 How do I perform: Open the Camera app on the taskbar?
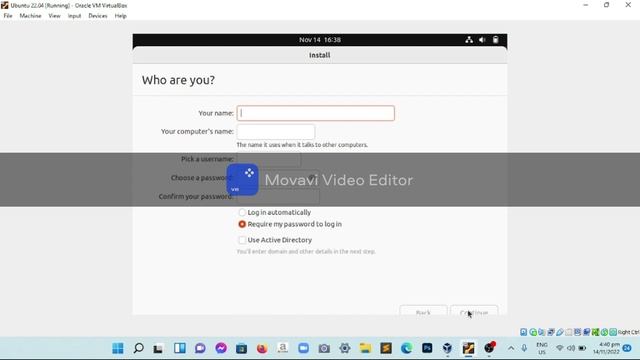tap(324, 348)
